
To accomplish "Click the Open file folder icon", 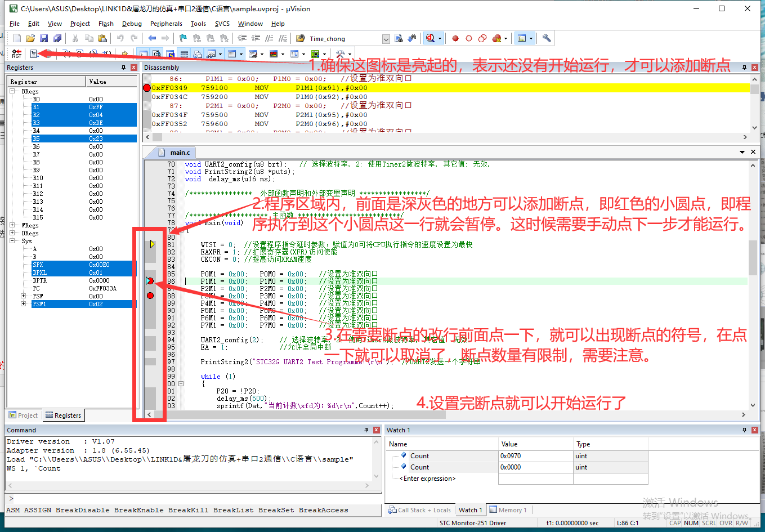I will (30, 38).
